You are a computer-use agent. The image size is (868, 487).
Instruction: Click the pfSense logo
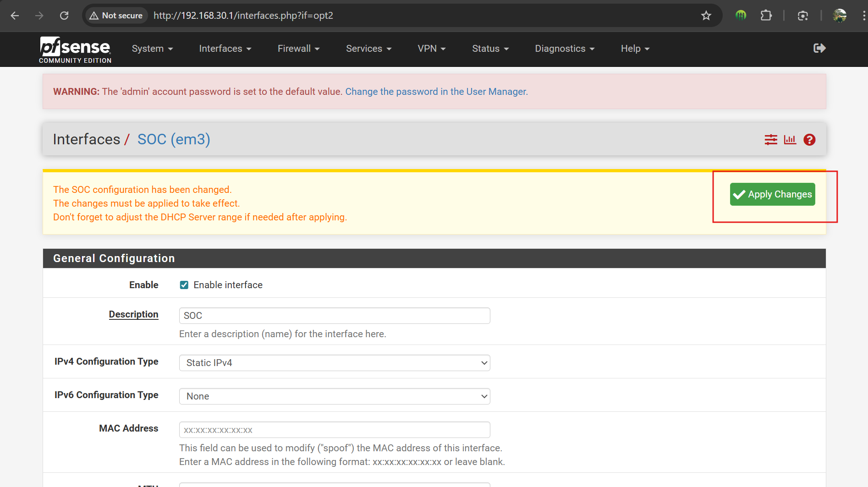[75, 49]
